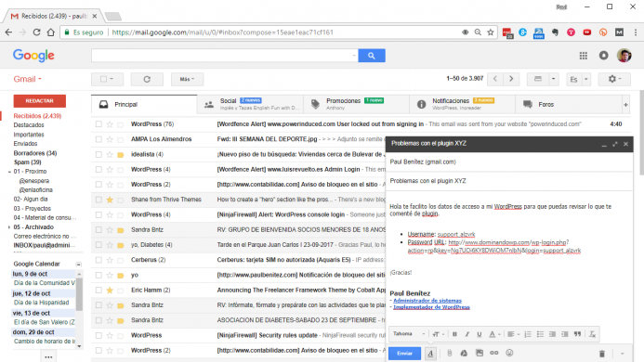Open the account profile picture
Image resolution: width=644 pixels, height=362 pixels.
[x=624, y=56]
